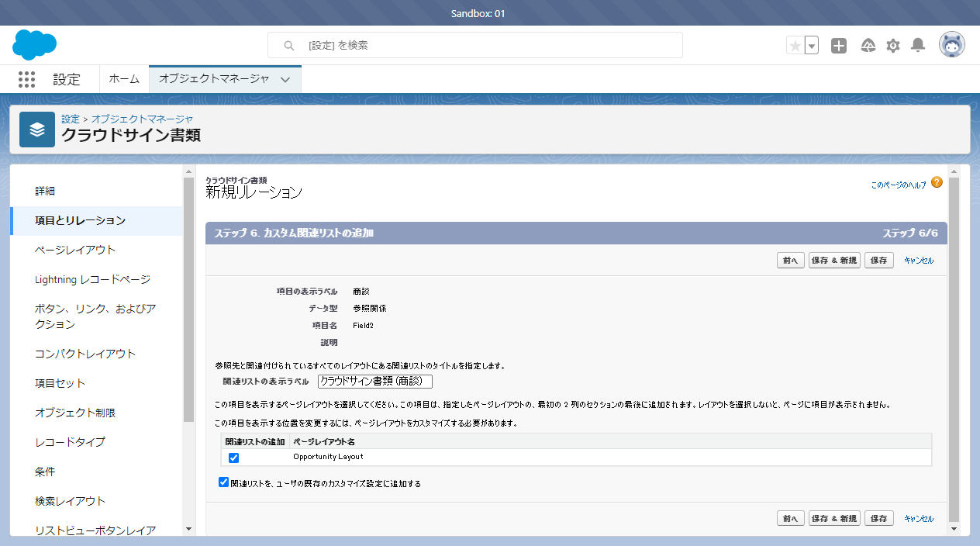Image resolution: width=980 pixels, height=546 pixels.
Task: Uncheck the Opportunity Layout checkbox
Action: pos(233,458)
